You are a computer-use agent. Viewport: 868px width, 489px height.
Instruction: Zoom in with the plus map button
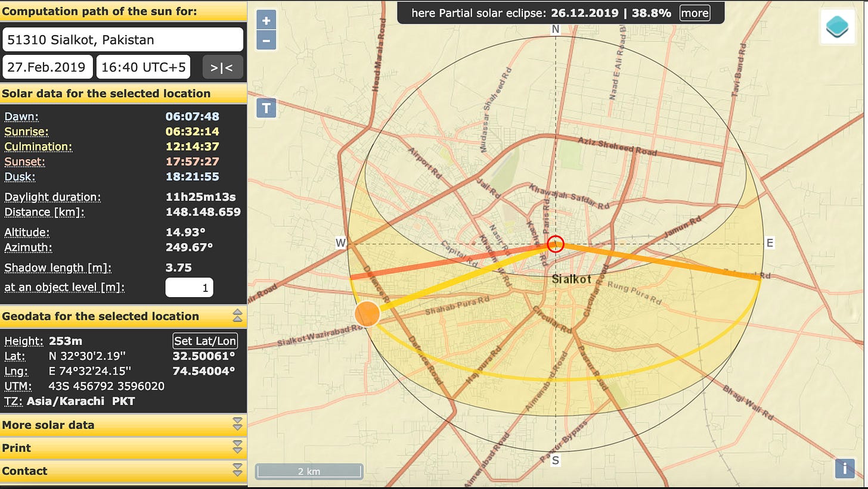[266, 20]
